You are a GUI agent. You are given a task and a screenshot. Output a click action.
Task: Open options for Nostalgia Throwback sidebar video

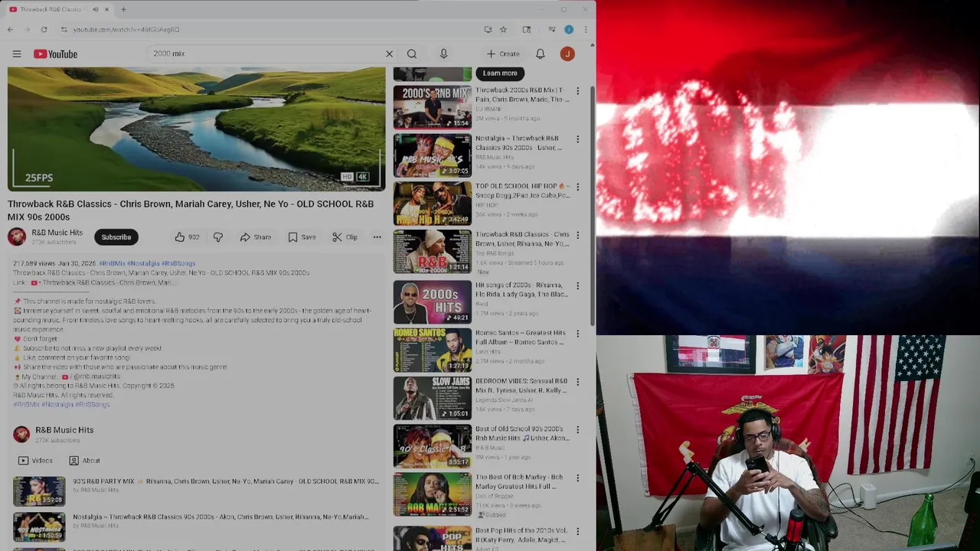pos(578,139)
